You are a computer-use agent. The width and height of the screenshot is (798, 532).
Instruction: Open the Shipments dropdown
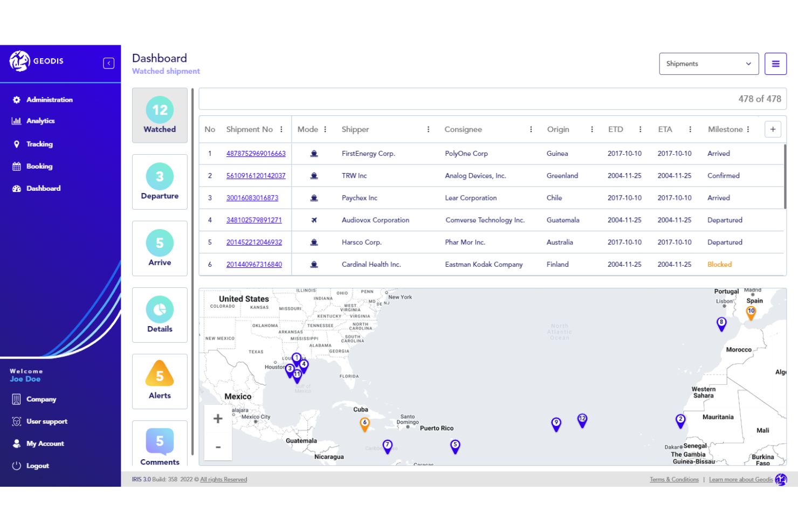709,64
